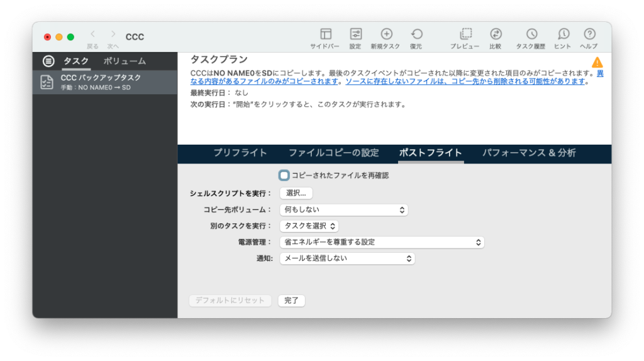Screen dimensions: 644x361
Task: Click the back arrow 戻る
Action: [x=93, y=35]
